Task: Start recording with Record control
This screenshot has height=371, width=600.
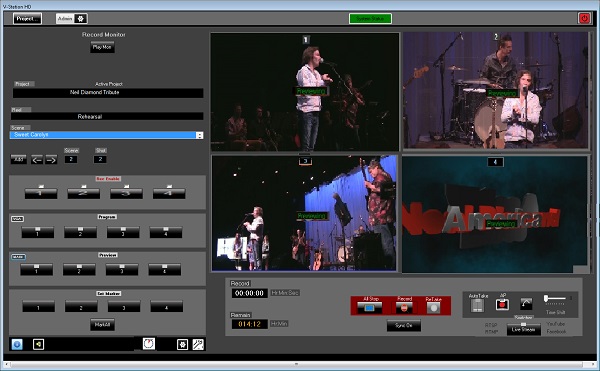Action: pos(404,308)
